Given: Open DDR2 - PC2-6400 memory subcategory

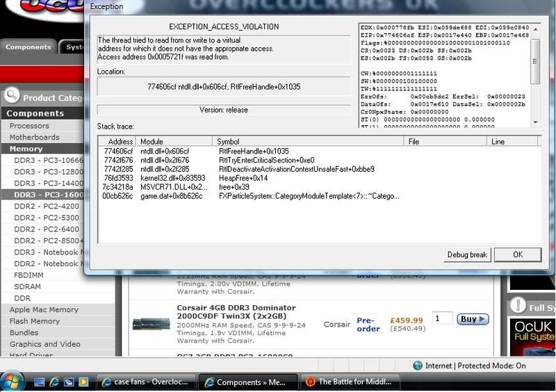Looking at the screenshot, I should [47, 229].
